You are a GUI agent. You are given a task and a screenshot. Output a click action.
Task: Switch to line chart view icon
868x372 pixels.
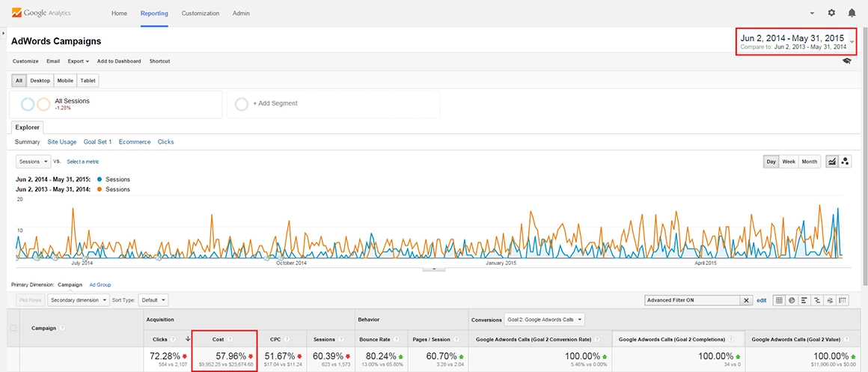click(831, 162)
